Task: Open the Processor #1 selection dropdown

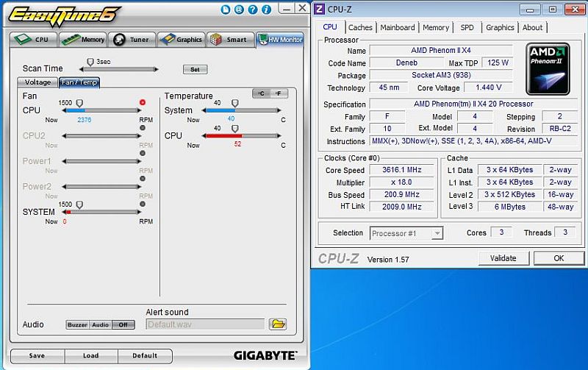Action: 406,233
